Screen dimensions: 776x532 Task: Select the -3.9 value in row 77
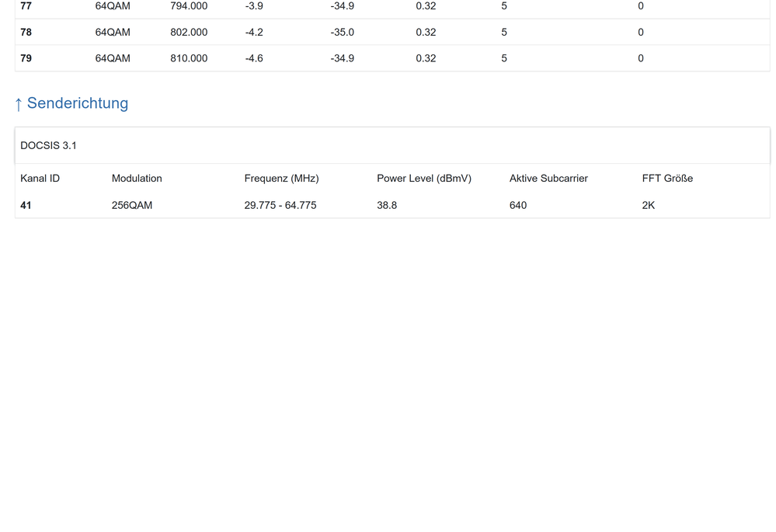click(x=254, y=6)
